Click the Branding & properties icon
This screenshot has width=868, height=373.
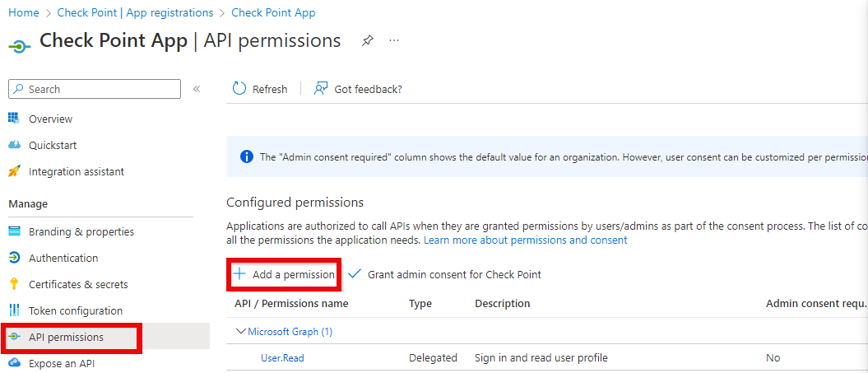coord(14,232)
